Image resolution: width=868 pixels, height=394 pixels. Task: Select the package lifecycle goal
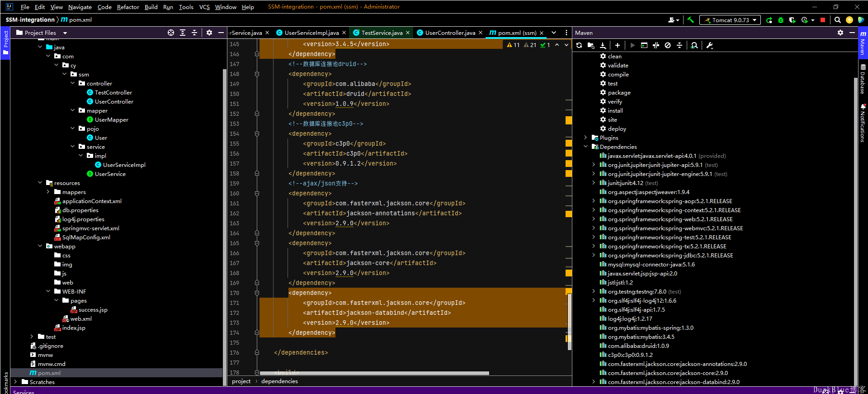pos(619,92)
